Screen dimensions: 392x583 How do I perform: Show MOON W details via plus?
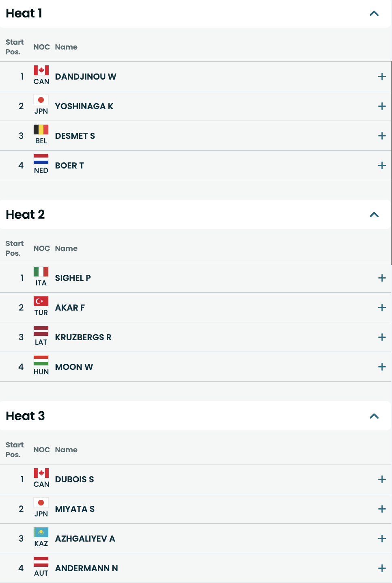coord(382,367)
